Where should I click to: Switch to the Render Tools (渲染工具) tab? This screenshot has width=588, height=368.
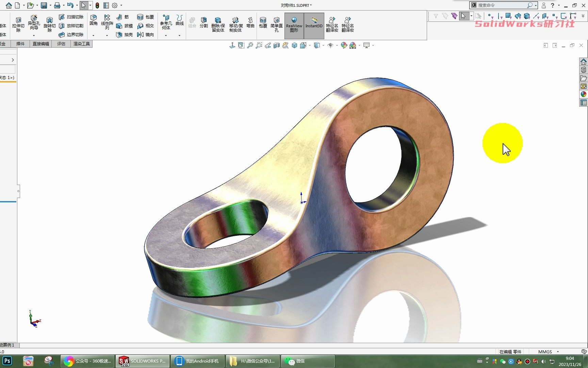pos(82,44)
